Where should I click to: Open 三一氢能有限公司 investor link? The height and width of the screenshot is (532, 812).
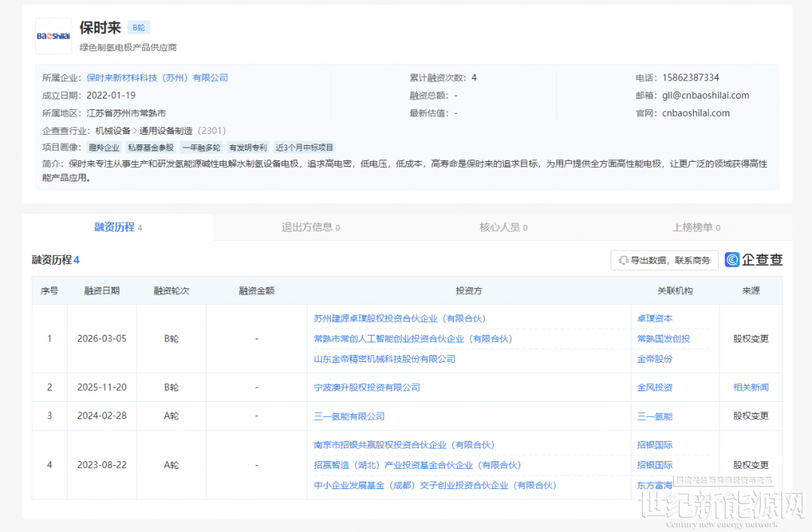click(349, 416)
